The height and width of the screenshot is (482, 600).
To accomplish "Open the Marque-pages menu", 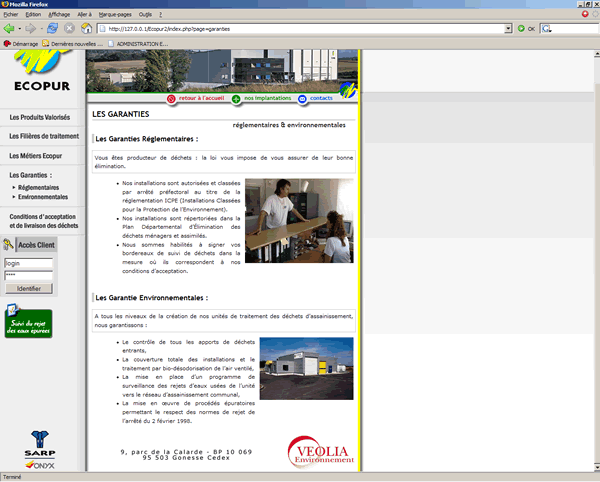I will pos(115,15).
